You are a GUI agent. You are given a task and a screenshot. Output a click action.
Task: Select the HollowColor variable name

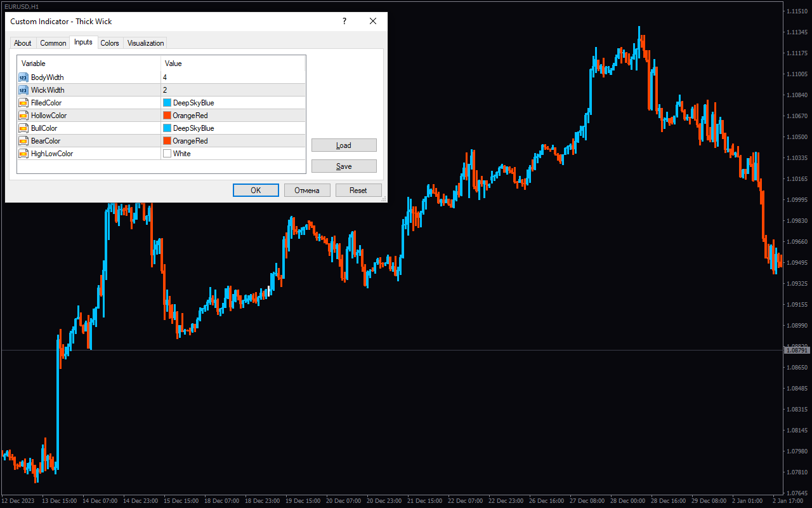[x=49, y=116]
